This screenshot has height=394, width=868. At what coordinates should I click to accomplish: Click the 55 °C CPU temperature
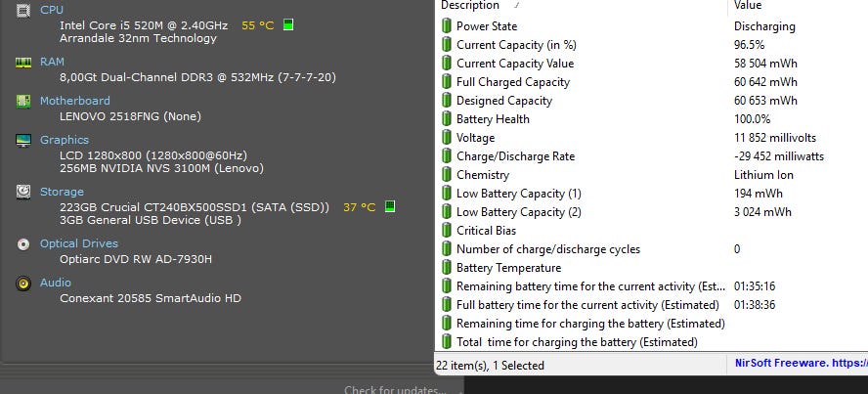pyautogui.click(x=257, y=25)
